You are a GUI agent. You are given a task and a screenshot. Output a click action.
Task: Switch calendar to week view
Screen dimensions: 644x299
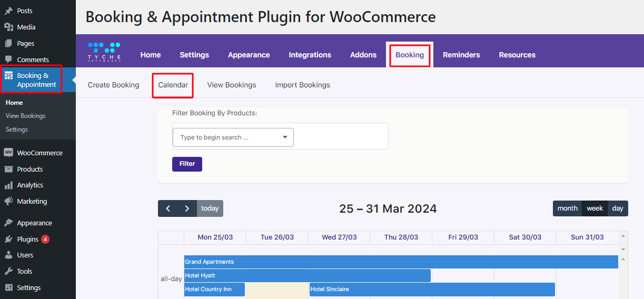(x=595, y=208)
